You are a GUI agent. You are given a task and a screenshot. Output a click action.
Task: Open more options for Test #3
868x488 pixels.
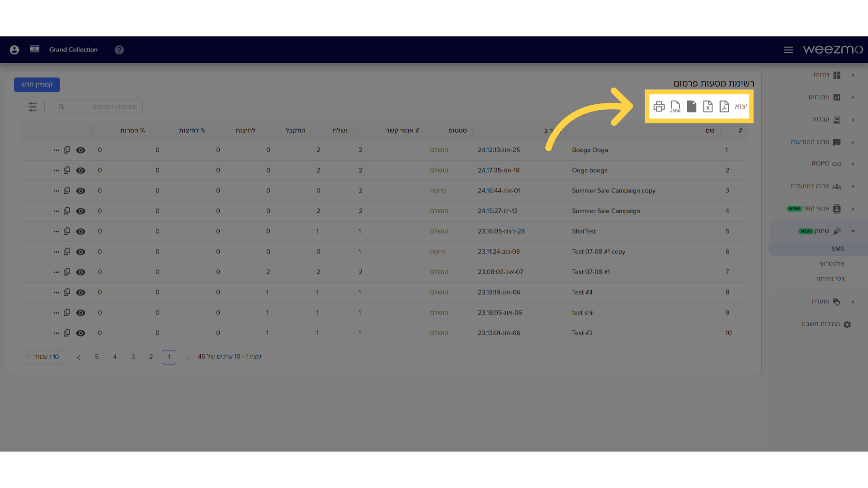[x=56, y=333]
